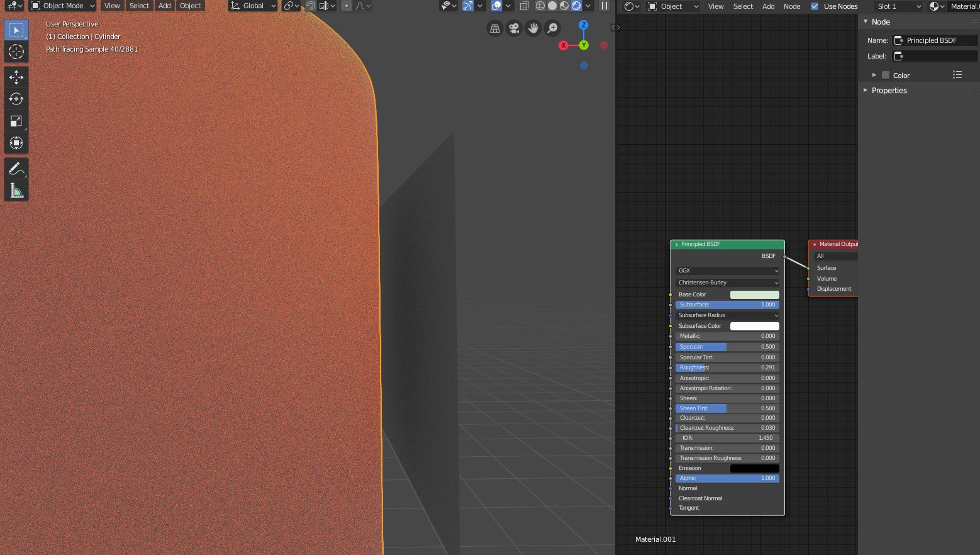
Task: Uncheck the Use Nodes checkbox
Action: pos(815,6)
